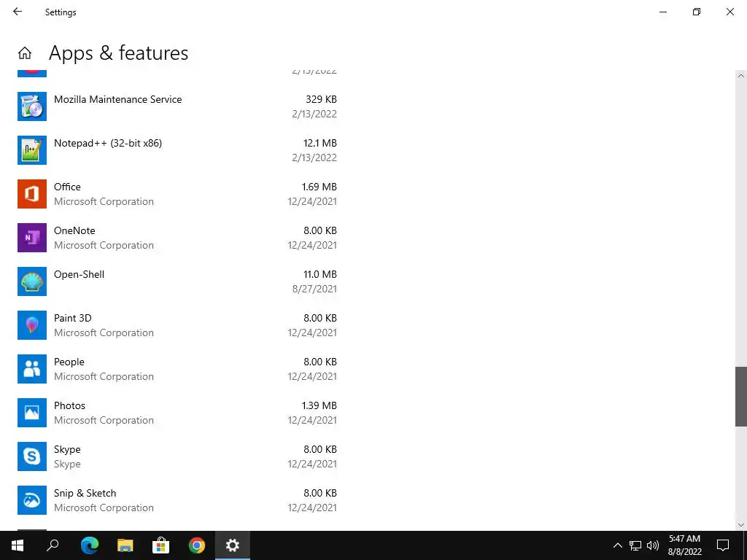Go to Settings home via house icon

(25, 52)
